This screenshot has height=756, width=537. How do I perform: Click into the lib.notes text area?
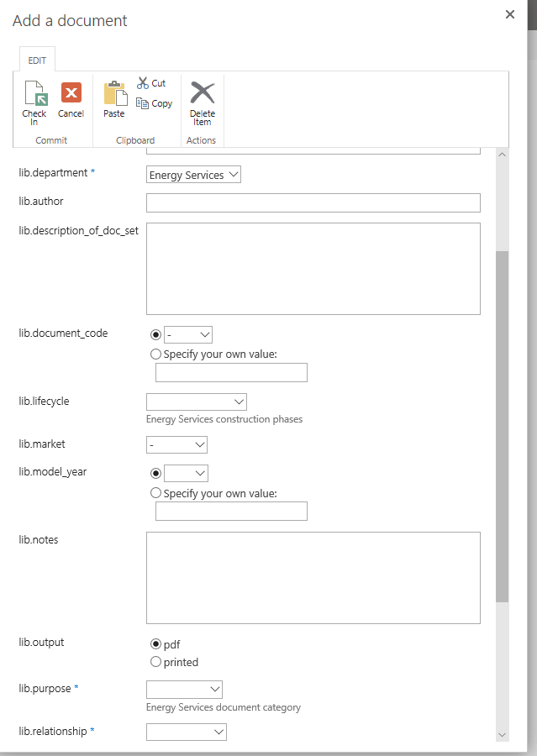313,578
